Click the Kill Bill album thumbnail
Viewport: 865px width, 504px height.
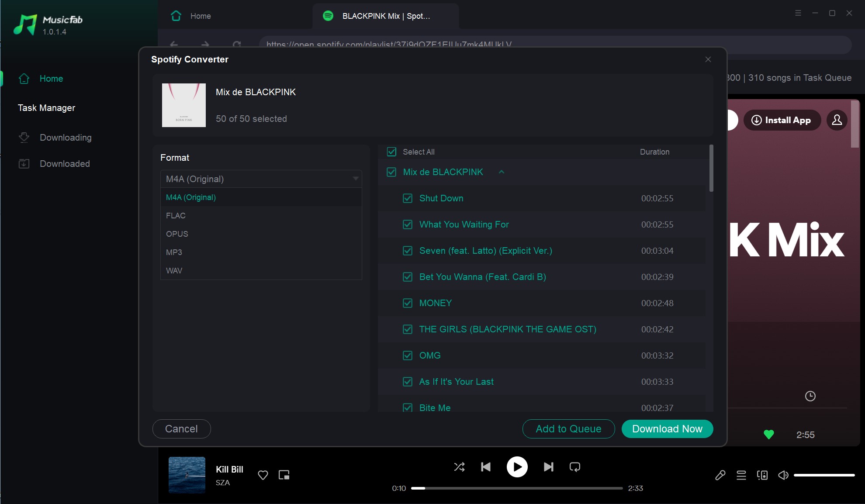tap(187, 475)
